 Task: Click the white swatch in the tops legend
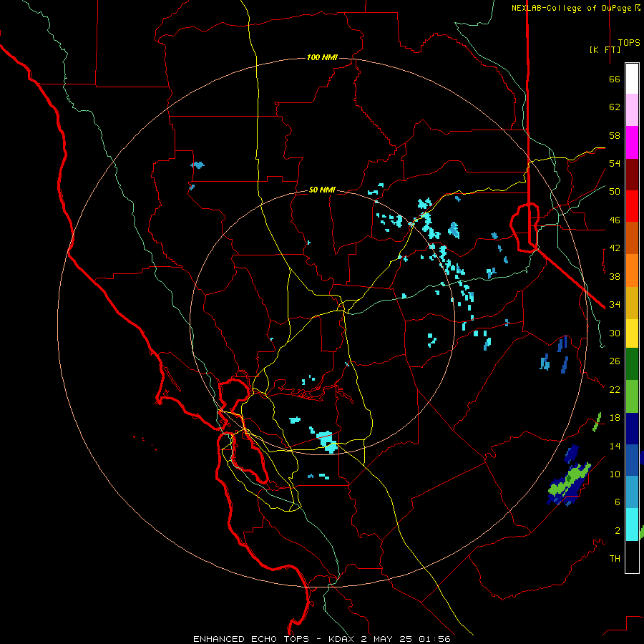[x=632, y=79]
